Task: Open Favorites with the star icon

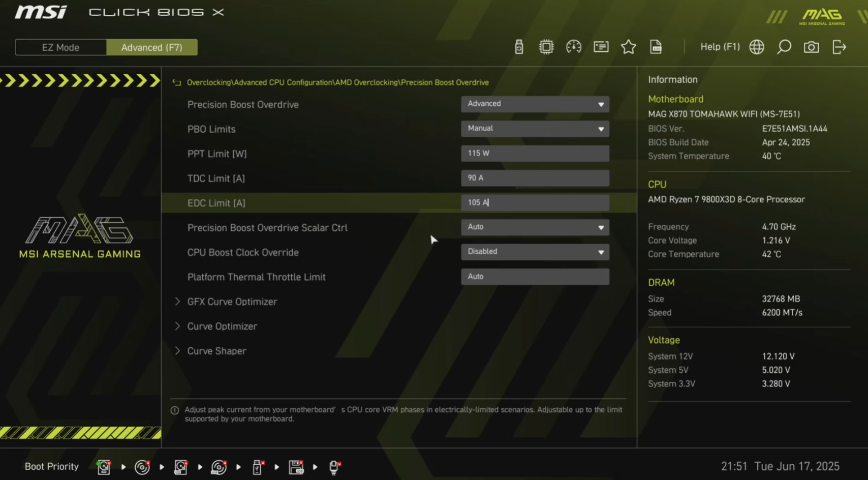Action: [629, 47]
